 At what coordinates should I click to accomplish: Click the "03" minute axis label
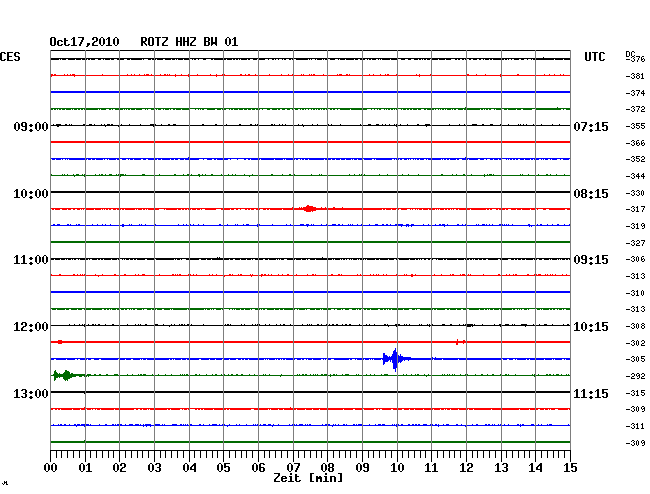(x=154, y=468)
